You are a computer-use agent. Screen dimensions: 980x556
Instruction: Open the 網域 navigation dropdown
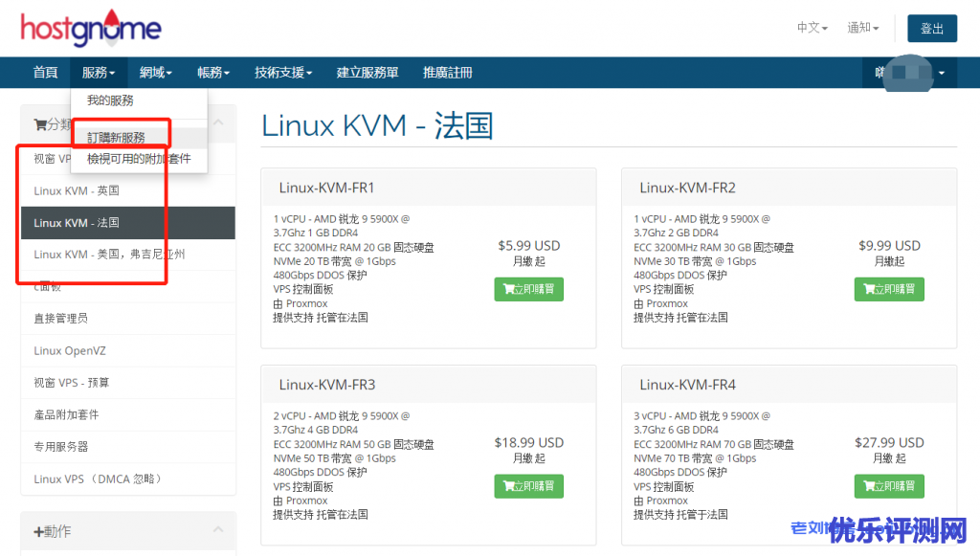click(155, 73)
